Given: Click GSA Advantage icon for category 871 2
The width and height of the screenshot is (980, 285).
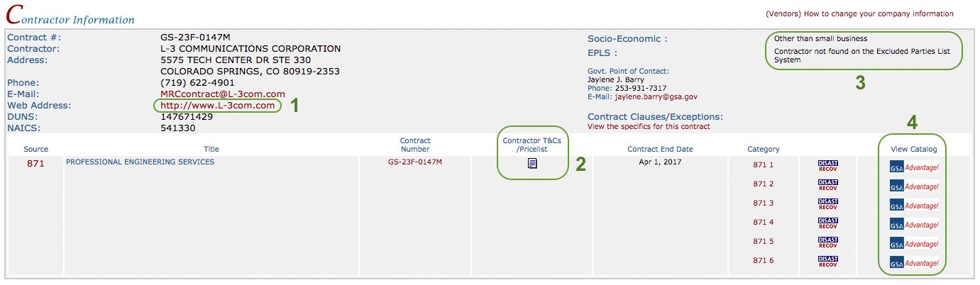Looking at the screenshot, I should click(914, 186).
